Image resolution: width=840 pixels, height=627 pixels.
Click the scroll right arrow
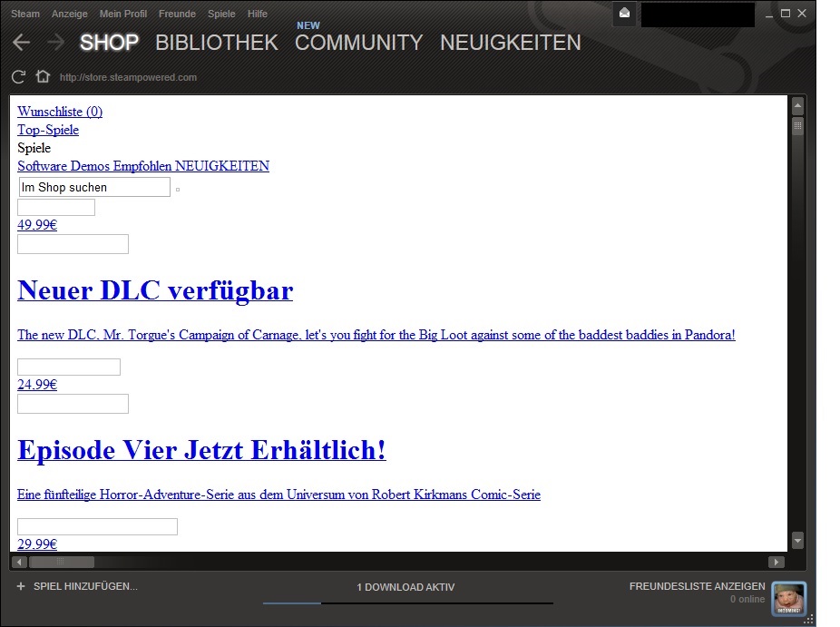777,563
